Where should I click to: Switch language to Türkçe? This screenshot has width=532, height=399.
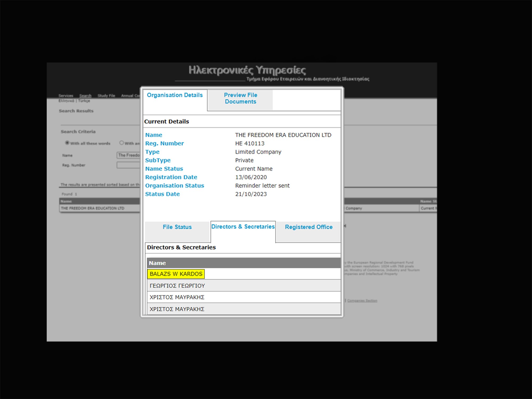(84, 101)
